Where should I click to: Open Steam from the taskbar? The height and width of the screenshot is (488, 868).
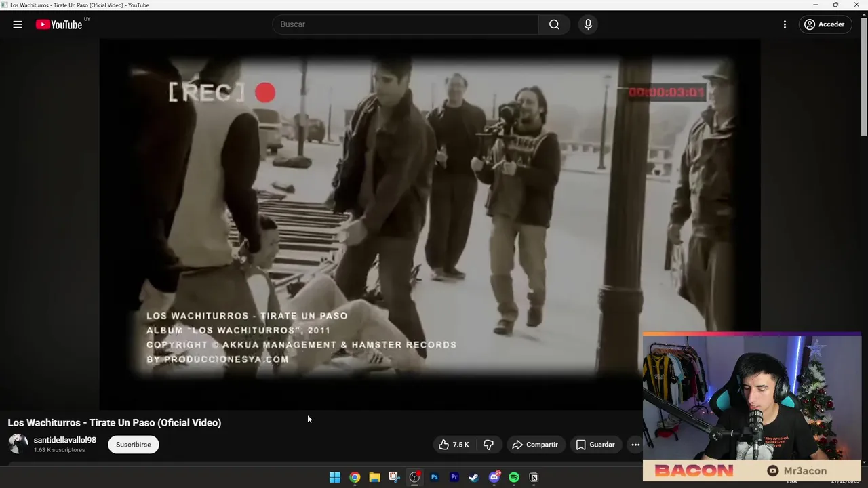click(474, 477)
